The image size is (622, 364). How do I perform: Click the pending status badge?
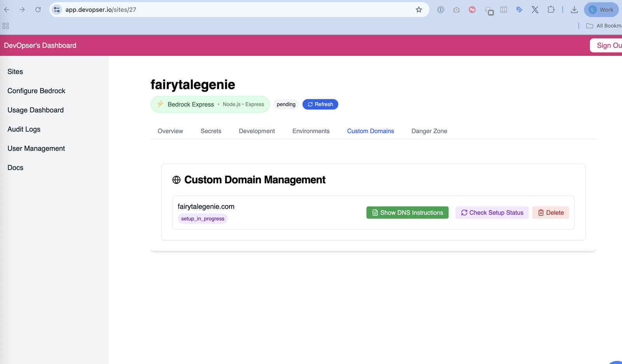pyautogui.click(x=286, y=104)
